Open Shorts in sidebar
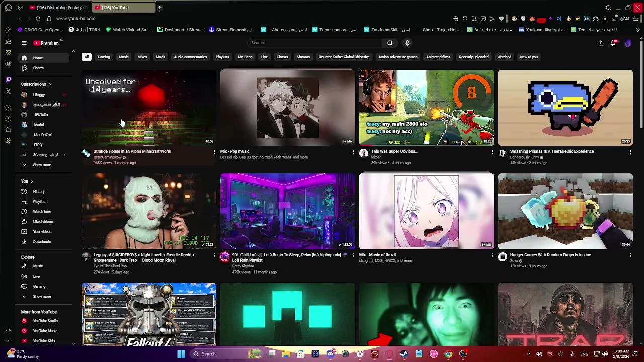 (x=44, y=68)
